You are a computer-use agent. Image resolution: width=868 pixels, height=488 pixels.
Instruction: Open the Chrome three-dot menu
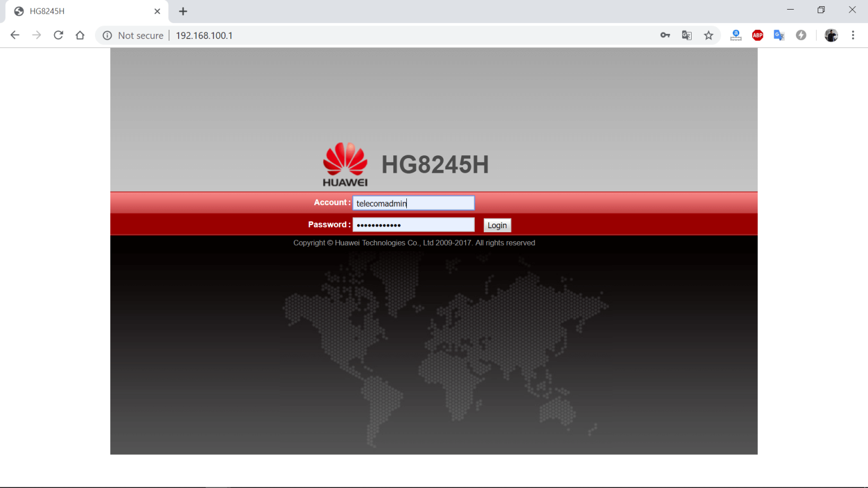(853, 35)
